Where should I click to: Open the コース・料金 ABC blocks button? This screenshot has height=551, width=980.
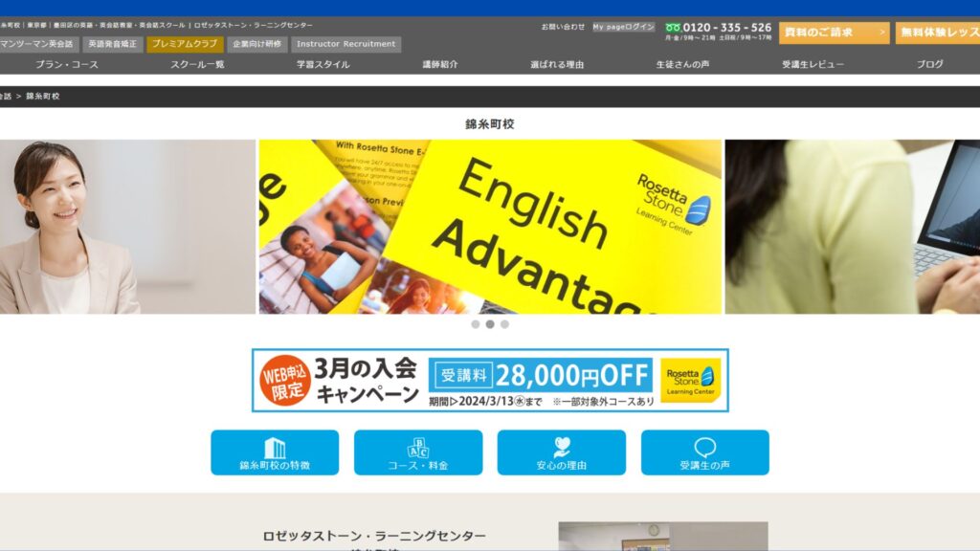point(418,452)
